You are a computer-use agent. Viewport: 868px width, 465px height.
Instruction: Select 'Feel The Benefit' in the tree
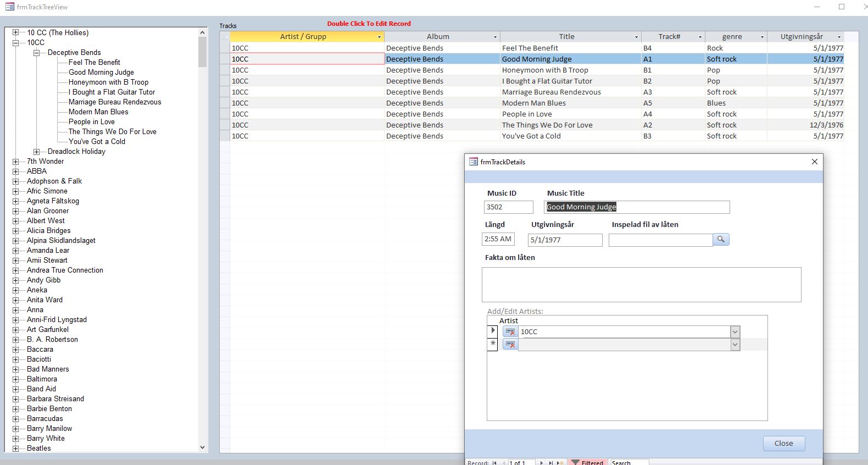(94, 62)
